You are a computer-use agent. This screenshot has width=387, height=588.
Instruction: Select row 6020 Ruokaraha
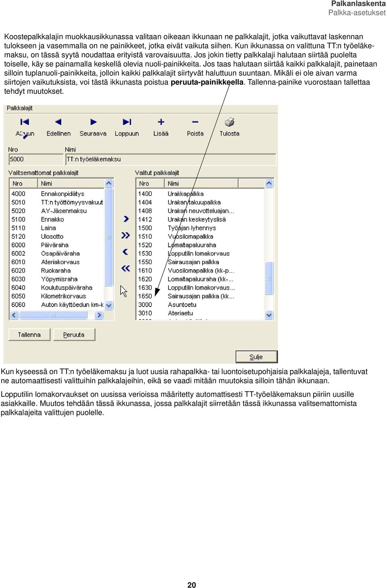[57, 270]
